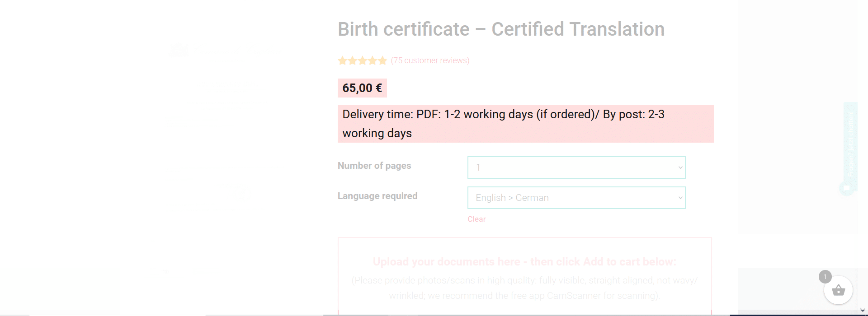Click the Birth certificate product title
Screen dimensions: 868x316
(x=501, y=29)
